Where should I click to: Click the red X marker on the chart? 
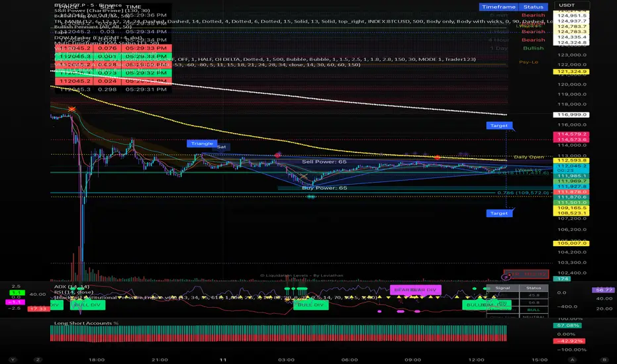tap(71, 109)
